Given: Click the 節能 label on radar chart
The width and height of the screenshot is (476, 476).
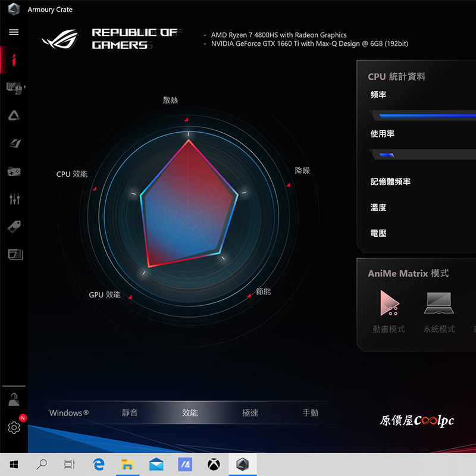Looking at the screenshot, I should point(263,292).
